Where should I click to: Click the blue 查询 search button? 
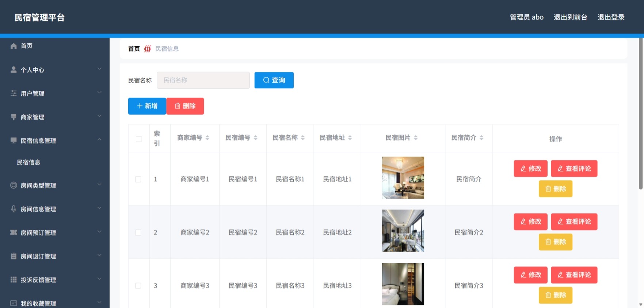coord(274,80)
